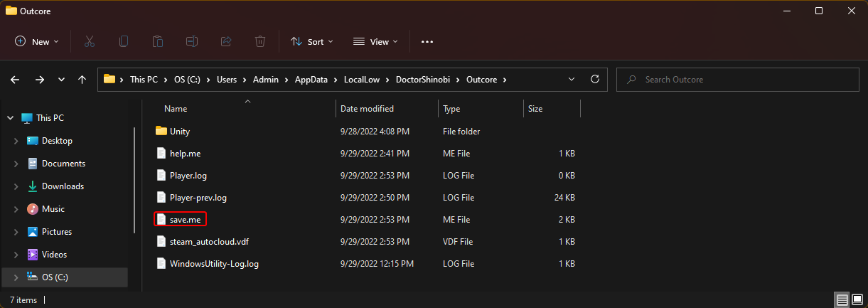This screenshot has width=868, height=308.
Task: Expand the Documents tree node
Action: pyautogui.click(x=16, y=164)
